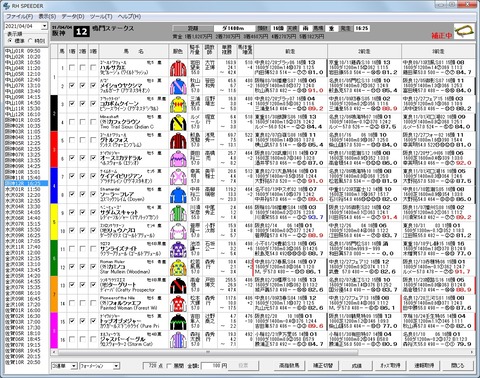Click the 馬名 column header

pyautogui.click(x=133, y=51)
